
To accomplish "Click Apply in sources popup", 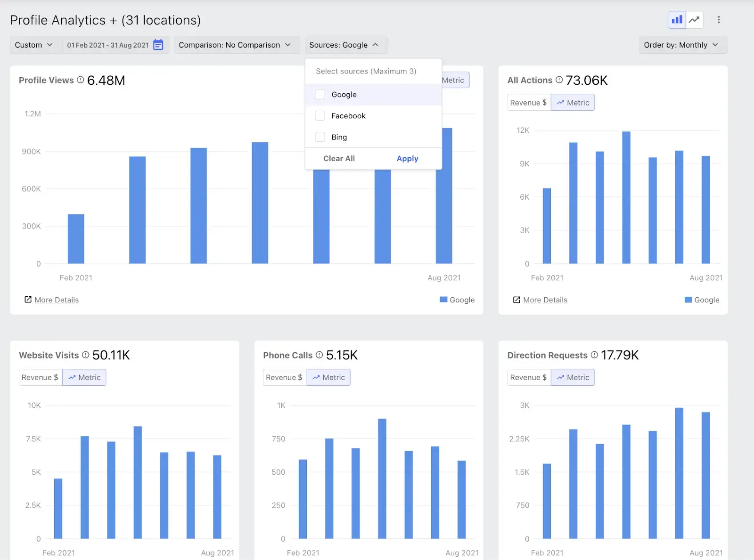I will (407, 159).
